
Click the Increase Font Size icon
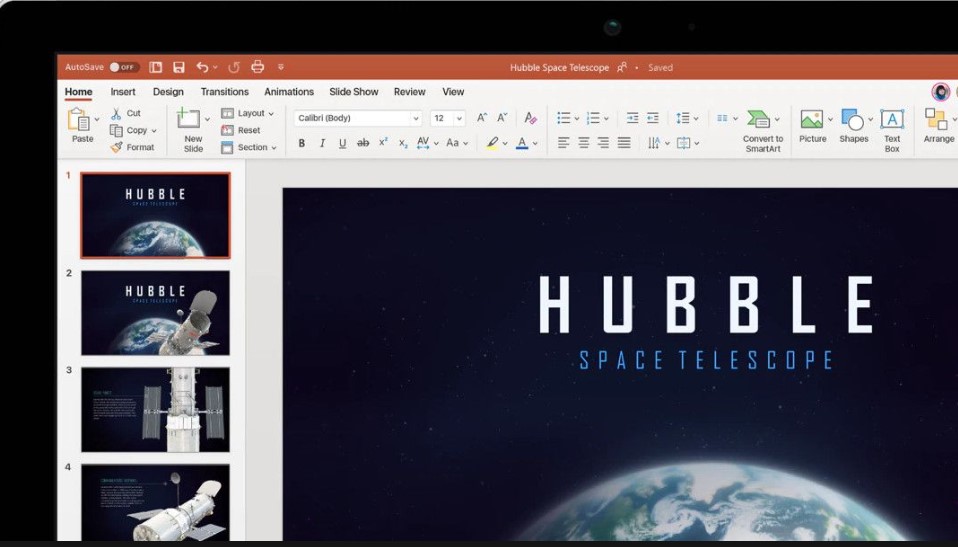[482, 118]
